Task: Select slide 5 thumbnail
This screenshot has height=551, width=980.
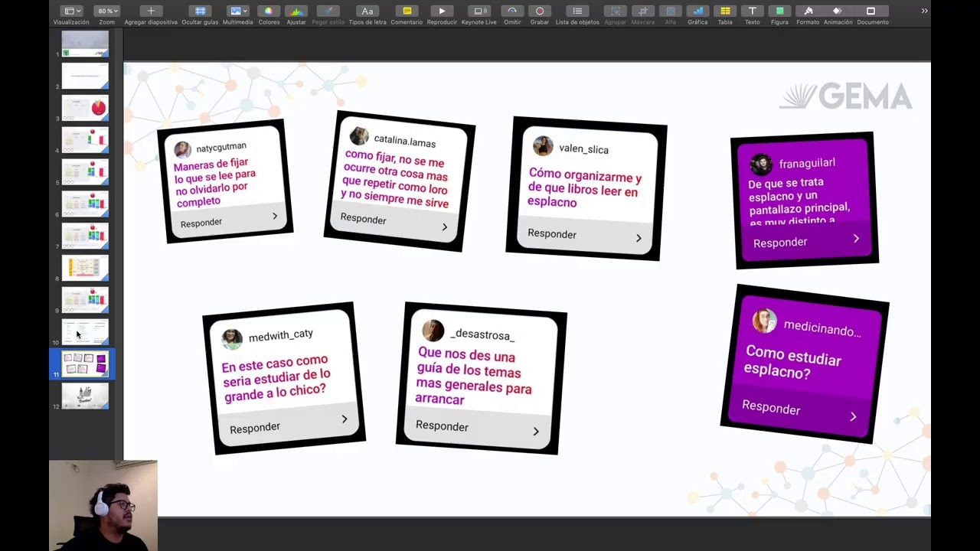Action: (85, 172)
